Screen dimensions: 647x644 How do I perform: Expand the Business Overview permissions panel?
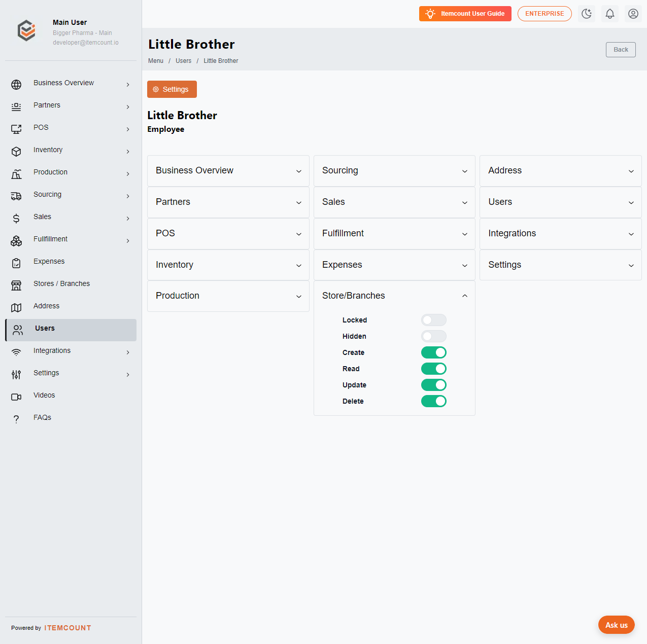228,171
